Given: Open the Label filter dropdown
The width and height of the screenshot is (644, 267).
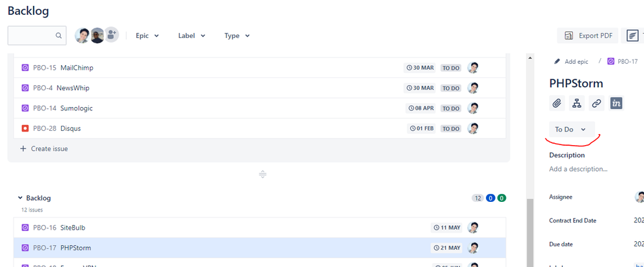Looking at the screenshot, I should pos(192,35).
